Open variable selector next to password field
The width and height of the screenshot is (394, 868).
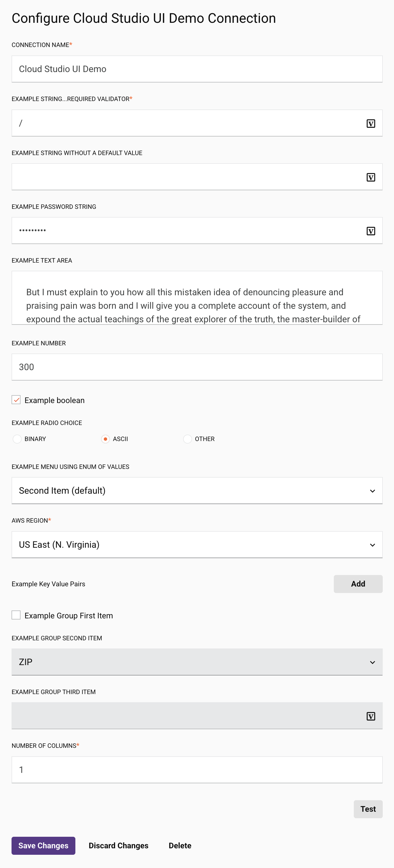[x=371, y=231]
